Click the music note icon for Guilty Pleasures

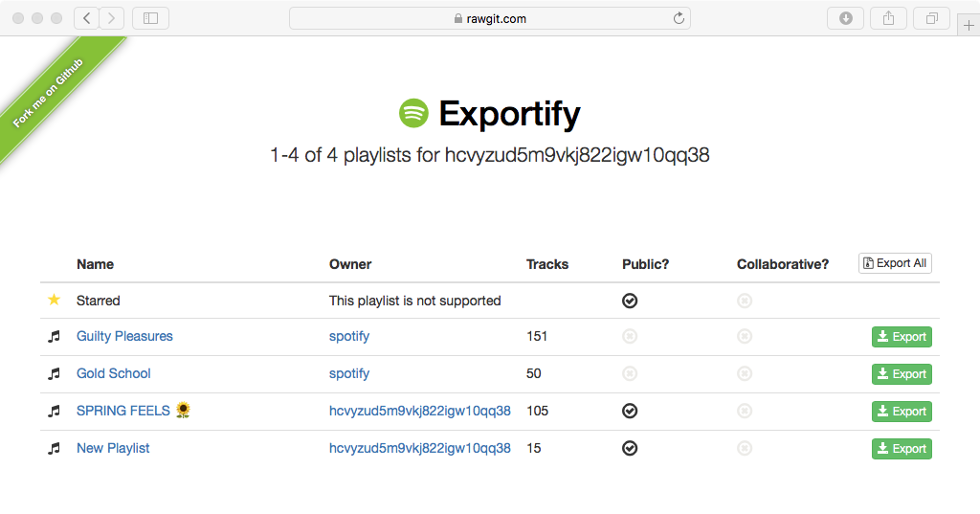pyautogui.click(x=55, y=336)
